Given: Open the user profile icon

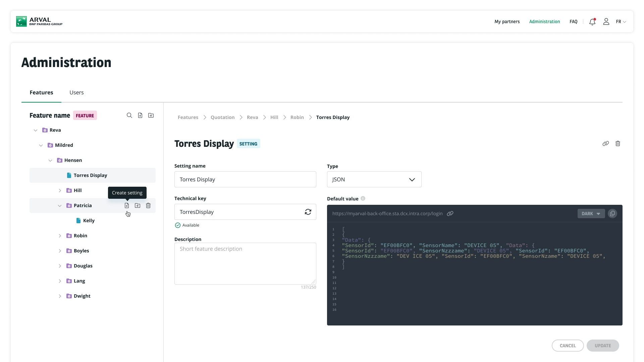Looking at the screenshot, I should click(x=606, y=22).
